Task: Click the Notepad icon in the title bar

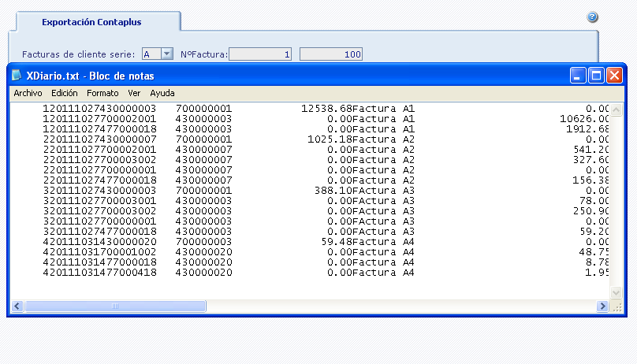Action: coord(17,76)
